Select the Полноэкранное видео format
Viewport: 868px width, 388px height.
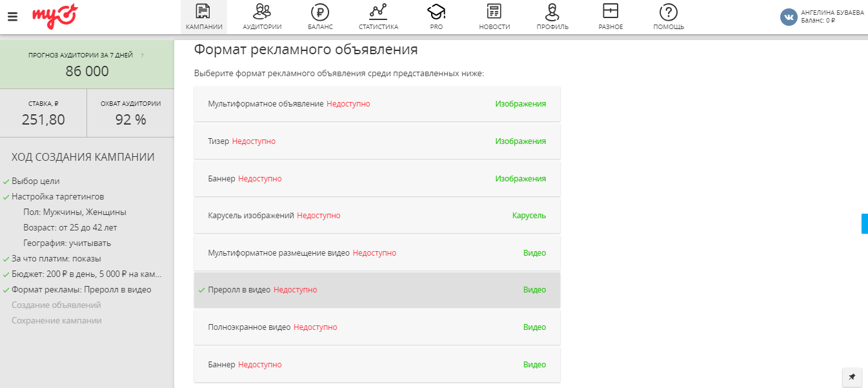(377, 327)
